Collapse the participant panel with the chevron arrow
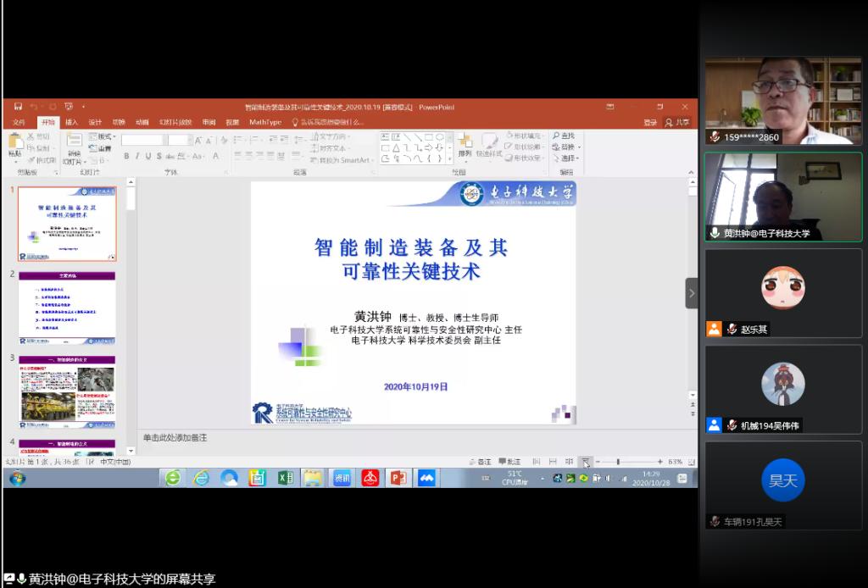The width and height of the screenshot is (868, 588). [x=691, y=293]
